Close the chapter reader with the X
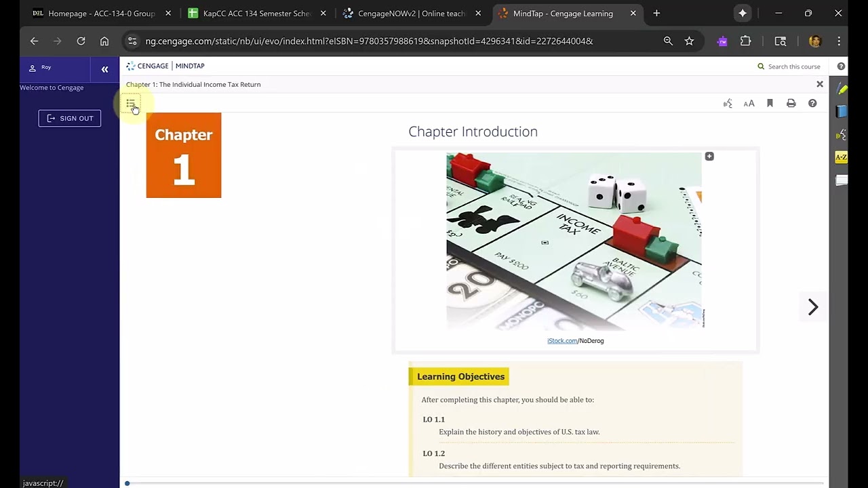 coord(820,84)
